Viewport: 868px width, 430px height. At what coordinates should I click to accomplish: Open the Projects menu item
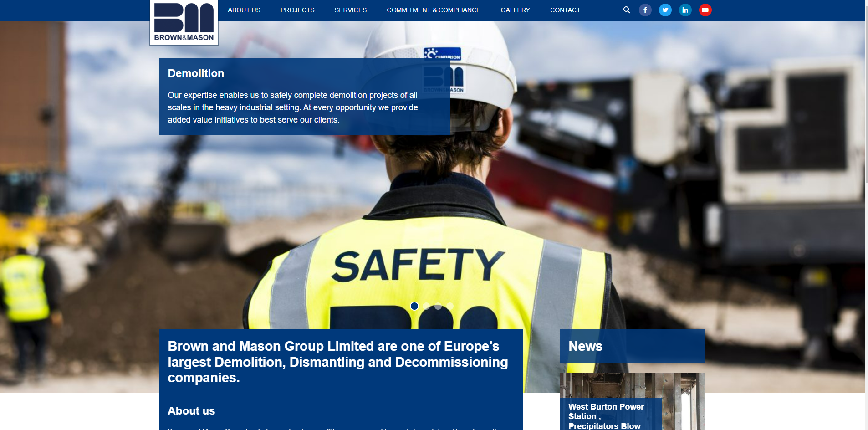pyautogui.click(x=297, y=10)
